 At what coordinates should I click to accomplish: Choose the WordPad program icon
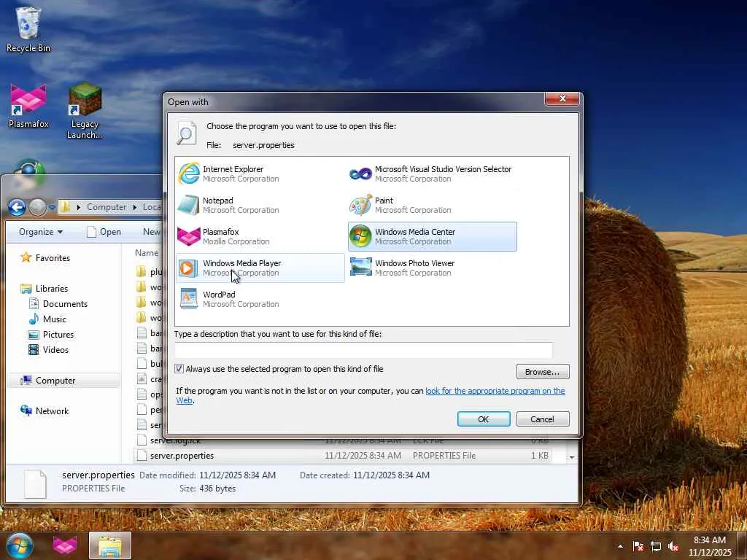click(189, 299)
